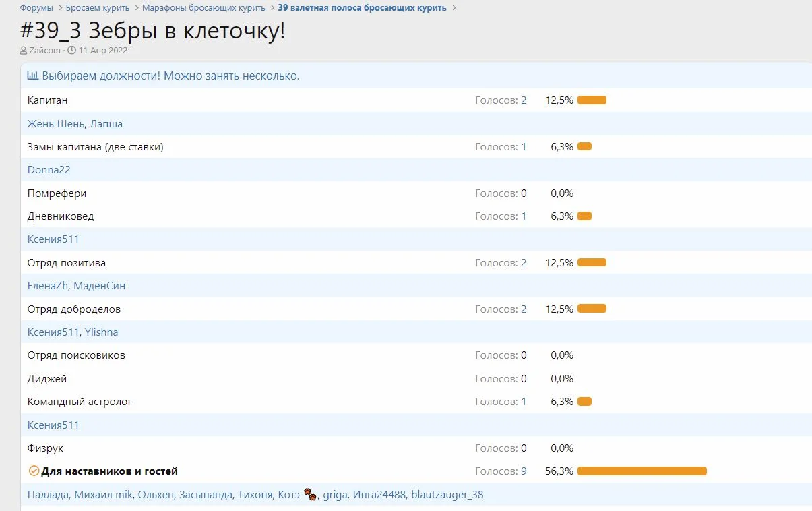Click the 9 votes count for наставников
This screenshot has width=812, height=511.
pyautogui.click(x=524, y=471)
